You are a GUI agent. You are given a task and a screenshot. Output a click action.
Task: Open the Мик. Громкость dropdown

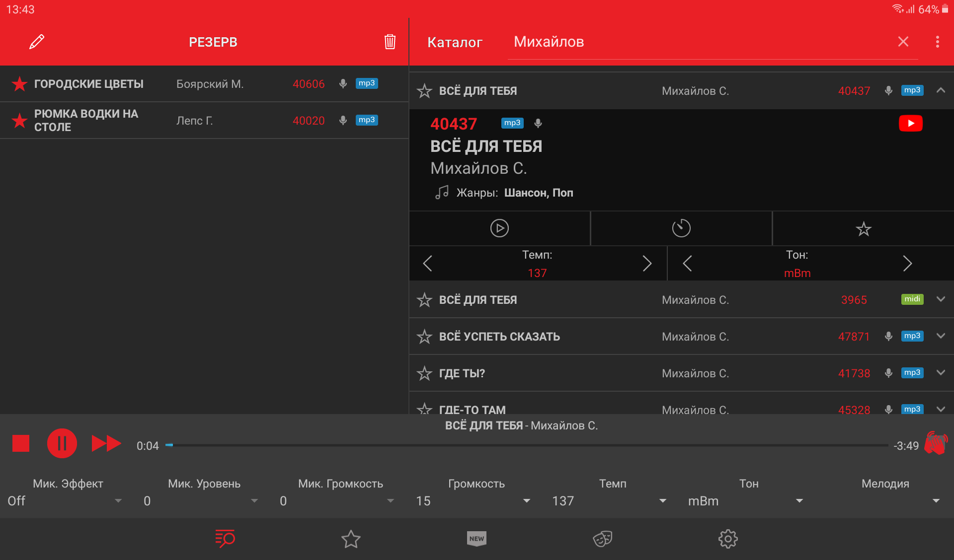[x=337, y=501]
